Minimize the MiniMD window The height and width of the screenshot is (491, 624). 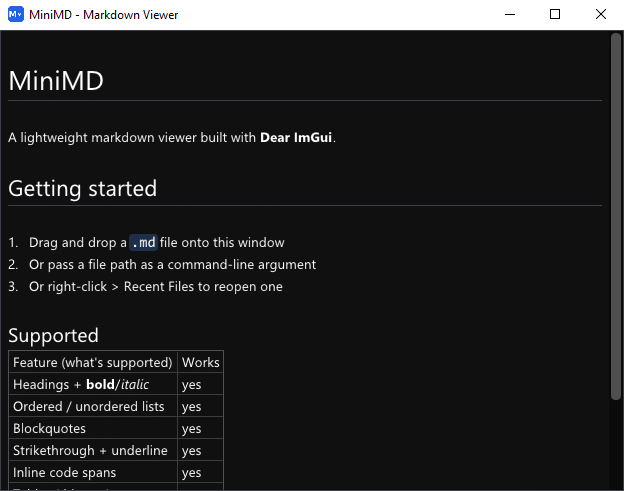(x=510, y=14)
